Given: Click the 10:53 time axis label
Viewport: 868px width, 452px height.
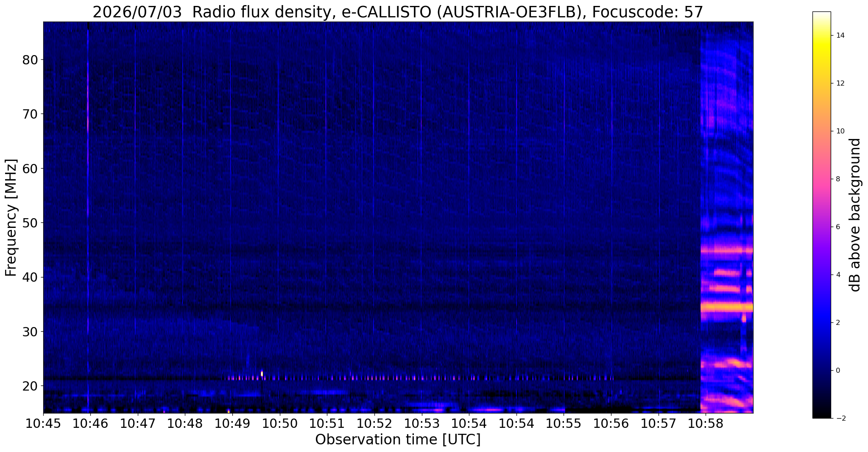Looking at the screenshot, I should (421, 423).
